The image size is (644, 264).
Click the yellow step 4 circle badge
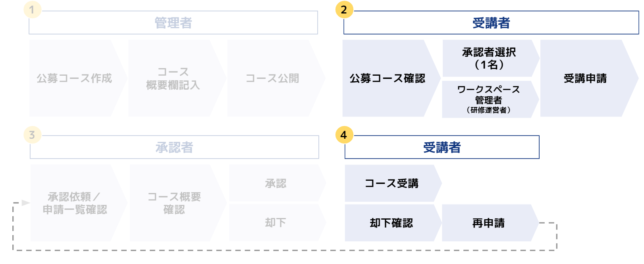pos(344,135)
